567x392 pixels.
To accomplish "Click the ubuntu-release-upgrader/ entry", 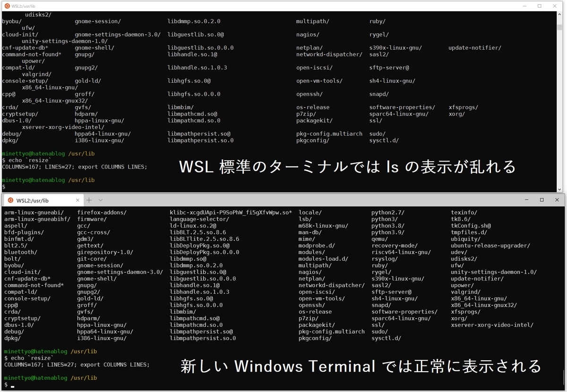I will [x=490, y=246].
